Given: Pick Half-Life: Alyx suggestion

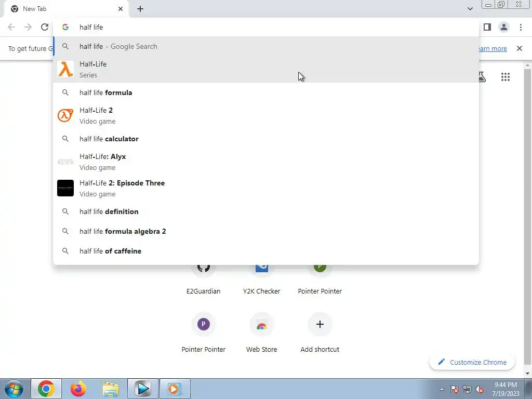Looking at the screenshot, I should 266,162.
